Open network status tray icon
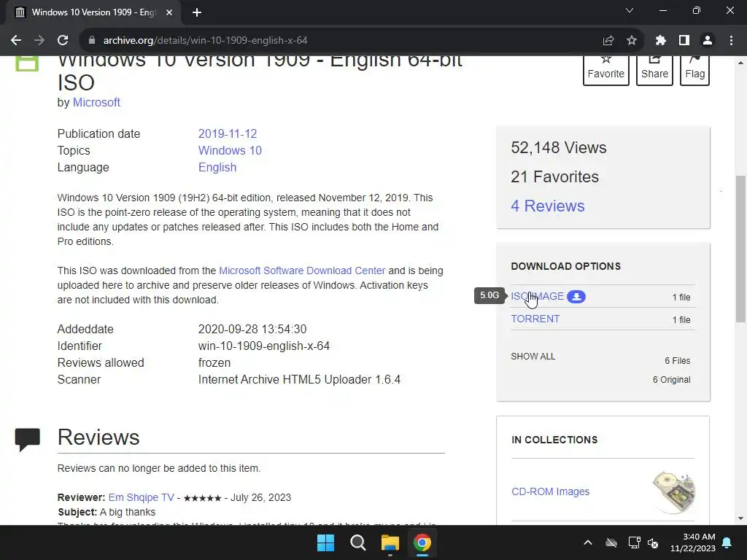This screenshot has width=747, height=560. pyautogui.click(x=634, y=542)
